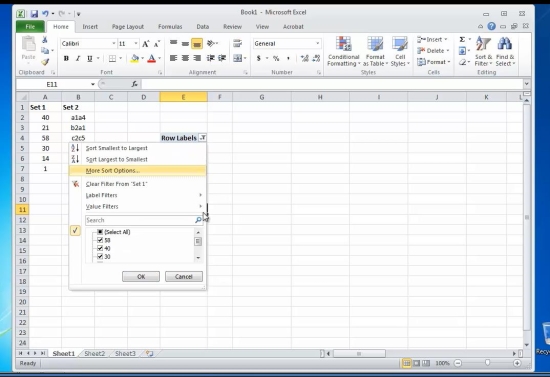Image resolution: width=550 pixels, height=377 pixels.
Task: Click the Excel Help question mark icon
Action: [491, 26]
